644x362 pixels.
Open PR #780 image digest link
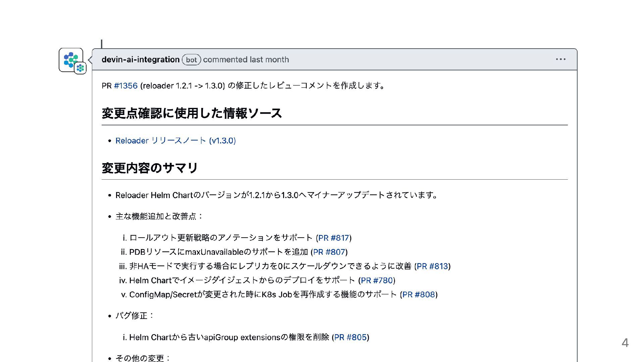coord(376,281)
